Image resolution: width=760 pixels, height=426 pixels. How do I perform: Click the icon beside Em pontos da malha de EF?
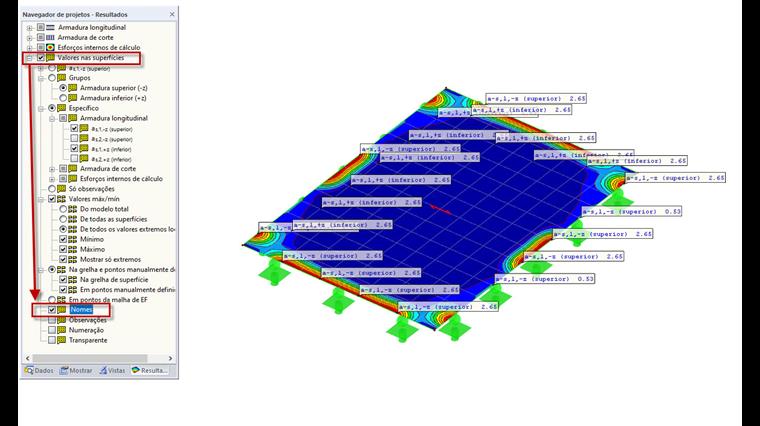coord(62,300)
